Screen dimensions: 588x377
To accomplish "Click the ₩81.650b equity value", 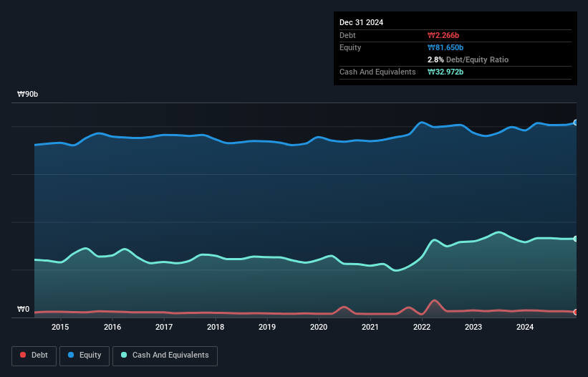I will click(x=445, y=47).
